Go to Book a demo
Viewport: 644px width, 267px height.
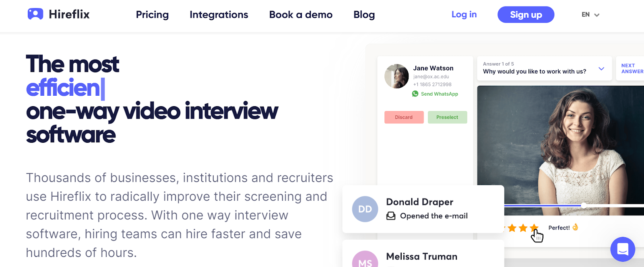point(301,14)
